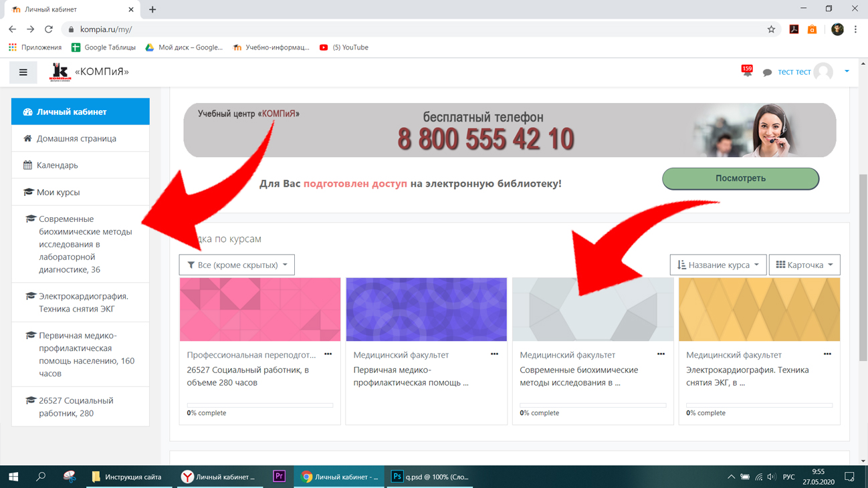
Task: Open three-dots menu on Электрокардиография card
Action: point(827,354)
